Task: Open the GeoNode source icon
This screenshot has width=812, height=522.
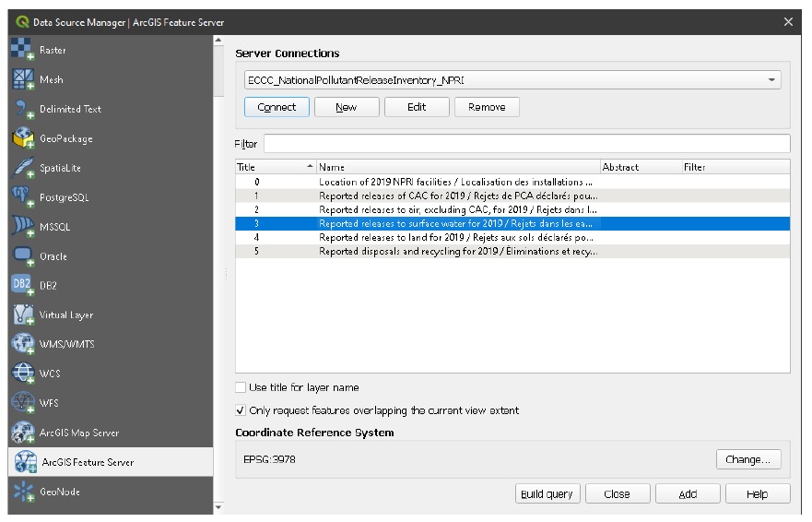Action: pos(22,492)
